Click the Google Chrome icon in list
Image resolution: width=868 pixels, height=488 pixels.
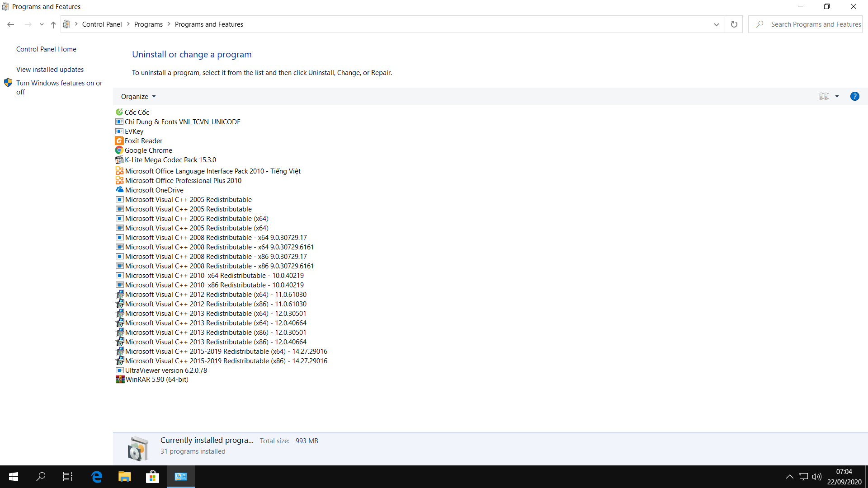point(119,150)
